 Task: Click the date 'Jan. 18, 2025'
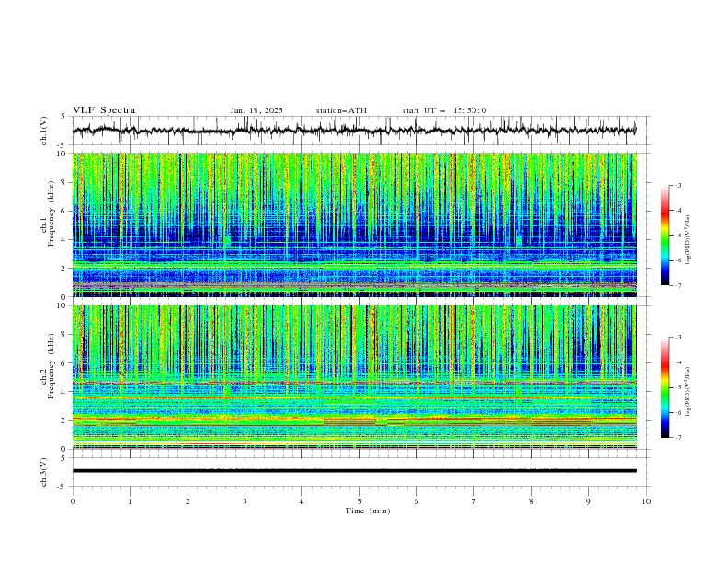pos(256,110)
